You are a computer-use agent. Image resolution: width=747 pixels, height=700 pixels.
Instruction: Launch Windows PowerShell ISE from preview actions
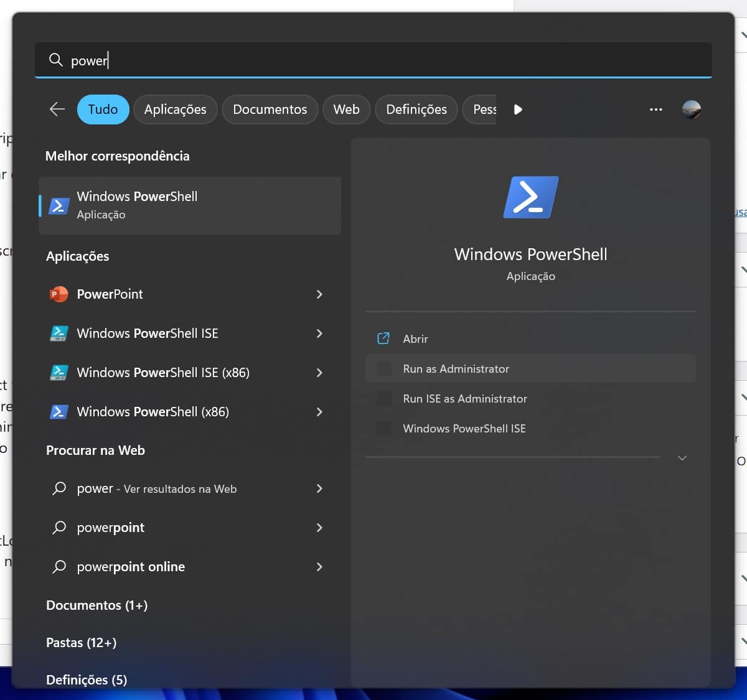point(530,429)
